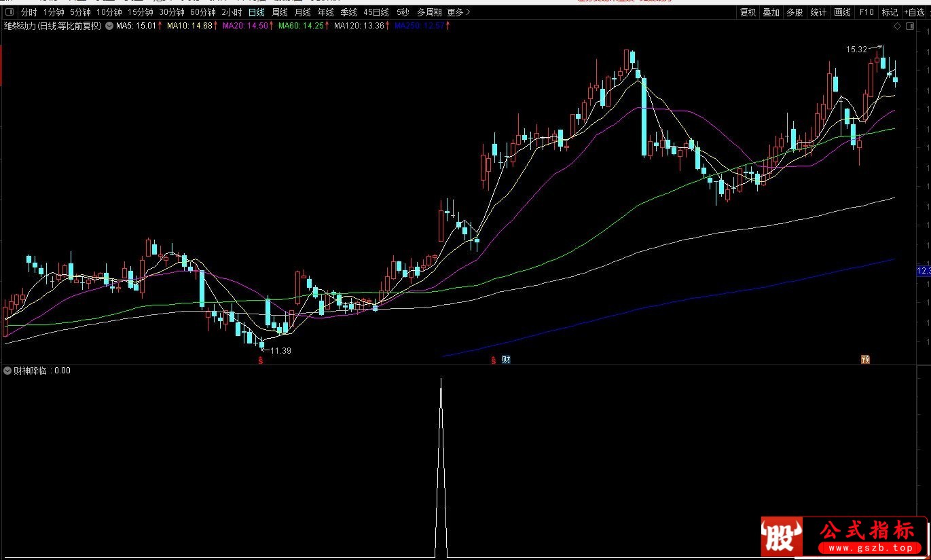Click the 叠加 overlay button

771,12
